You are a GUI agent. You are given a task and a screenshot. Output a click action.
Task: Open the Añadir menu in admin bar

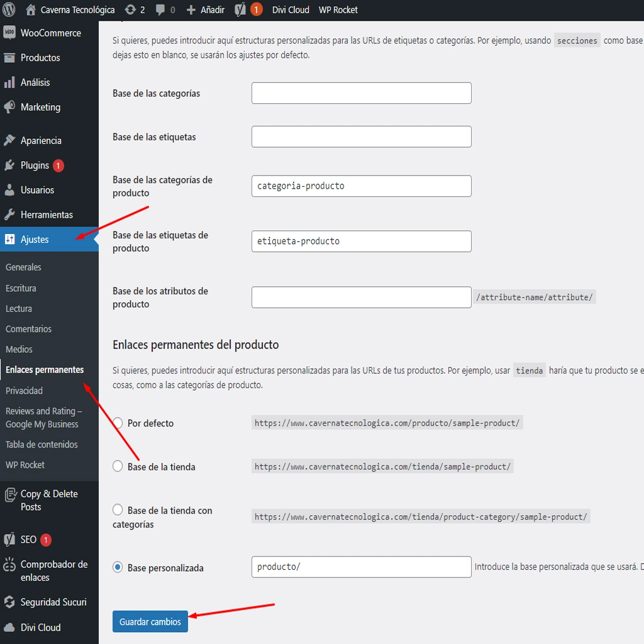[x=206, y=10]
